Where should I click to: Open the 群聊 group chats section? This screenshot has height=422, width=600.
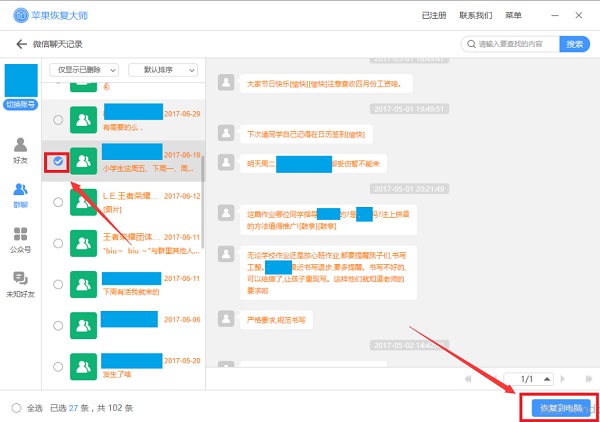pos(20,195)
